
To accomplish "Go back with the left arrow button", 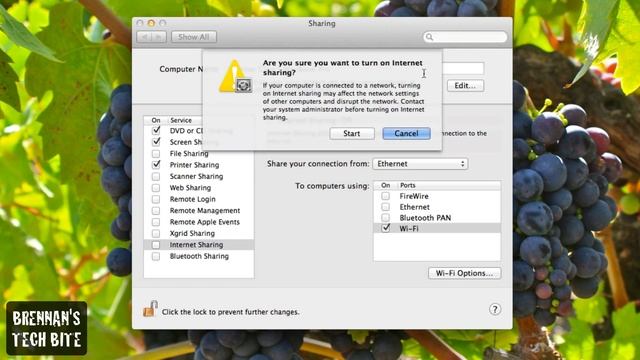I will click(144, 37).
